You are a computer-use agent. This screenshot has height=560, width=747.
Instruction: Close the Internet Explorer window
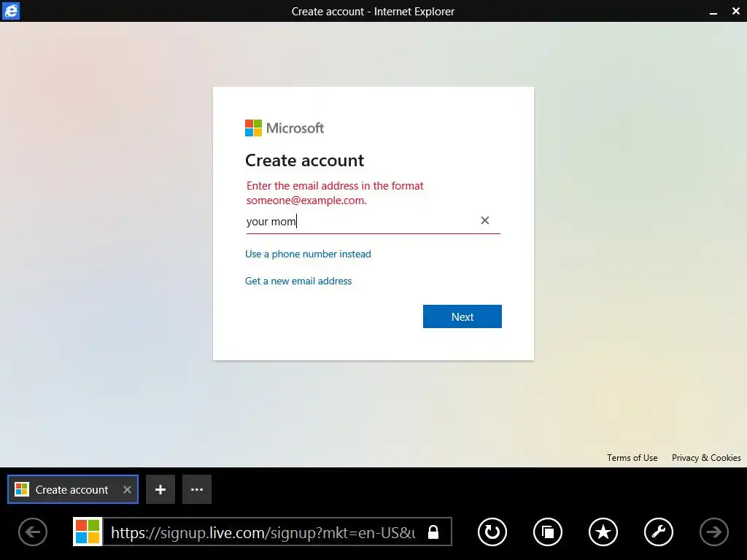735,11
